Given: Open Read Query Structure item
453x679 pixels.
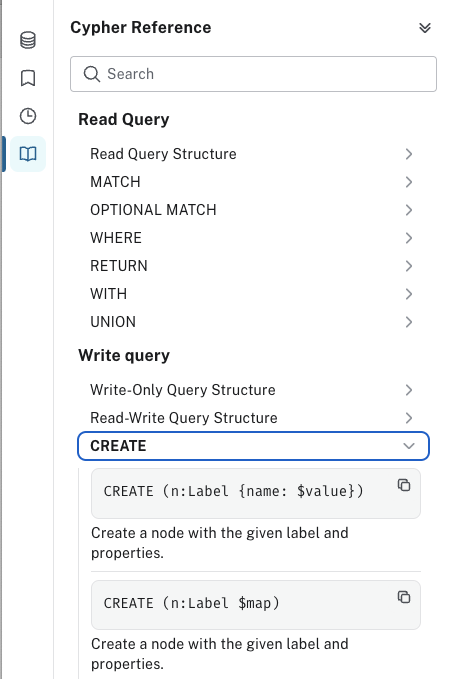Looking at the screenshot, I should coord(253,154).
